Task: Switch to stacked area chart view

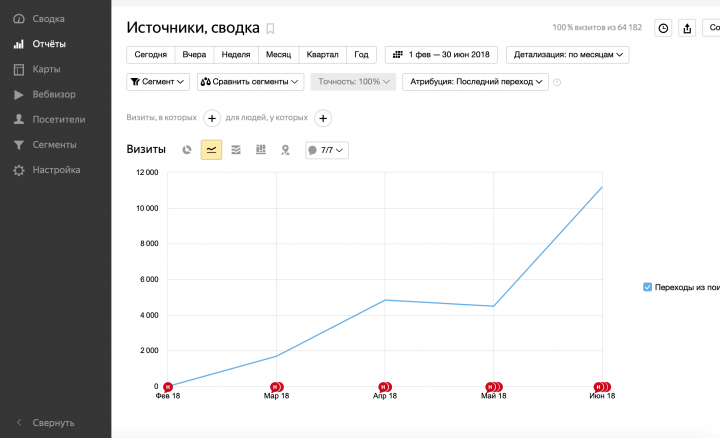Action: coord(236,150)
